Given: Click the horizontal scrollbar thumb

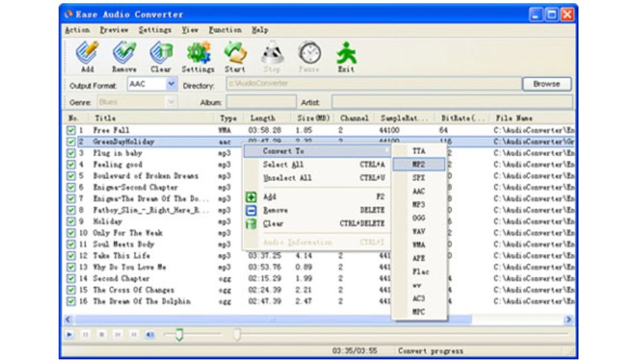Looking at the screenshot, I should tap(273, 320).
